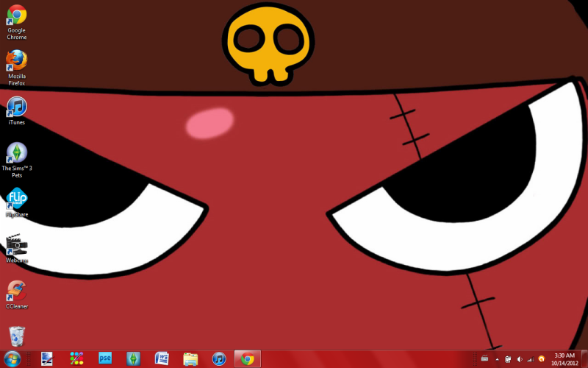Select the CCleaner desktop shortcut

click(16, 295)
